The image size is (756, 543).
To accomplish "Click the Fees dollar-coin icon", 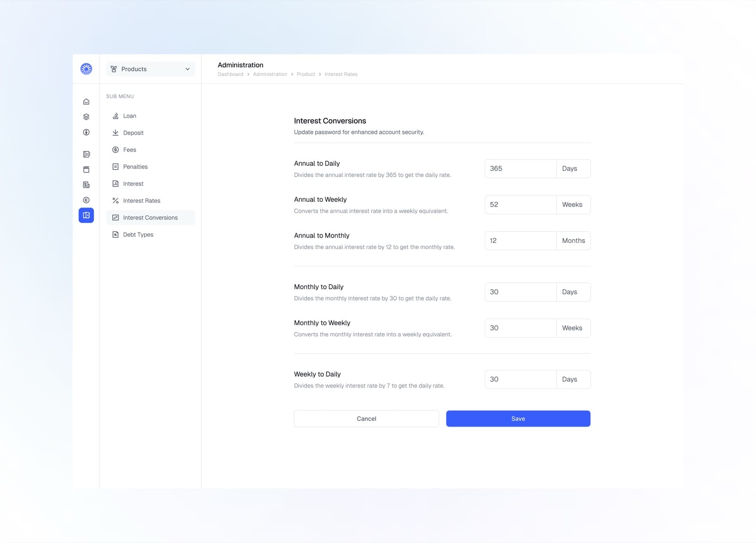I will tap(115, 150).
